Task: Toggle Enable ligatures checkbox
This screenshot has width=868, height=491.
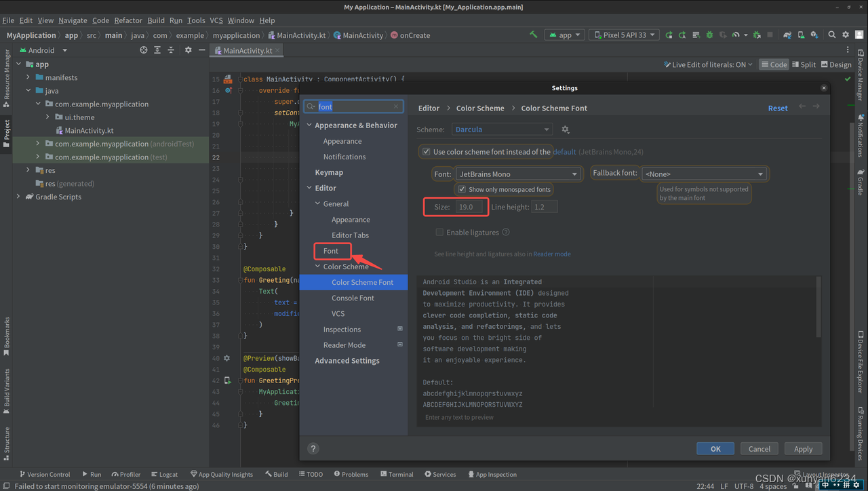Action: point(439,232)
